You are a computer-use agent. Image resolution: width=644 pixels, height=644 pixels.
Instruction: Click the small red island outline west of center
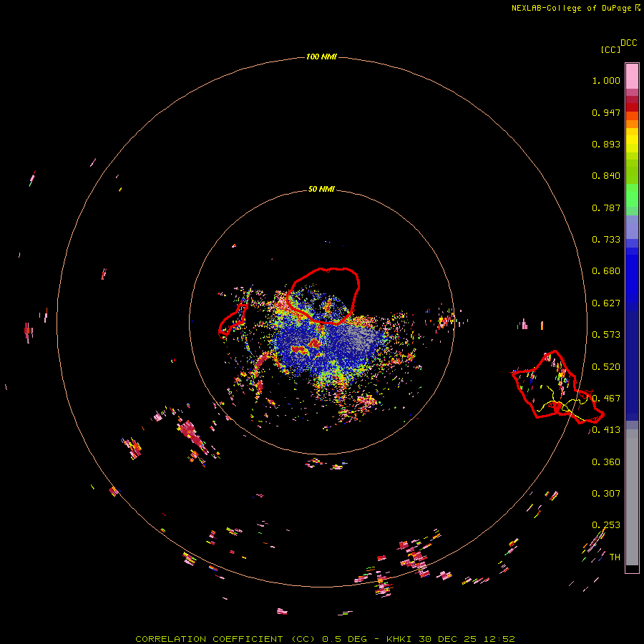233,320
